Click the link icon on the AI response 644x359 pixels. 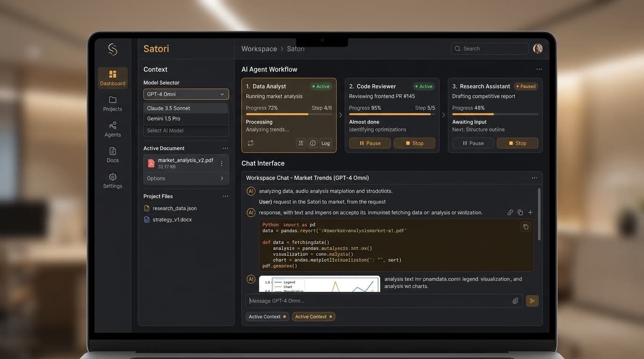(510, 212)
